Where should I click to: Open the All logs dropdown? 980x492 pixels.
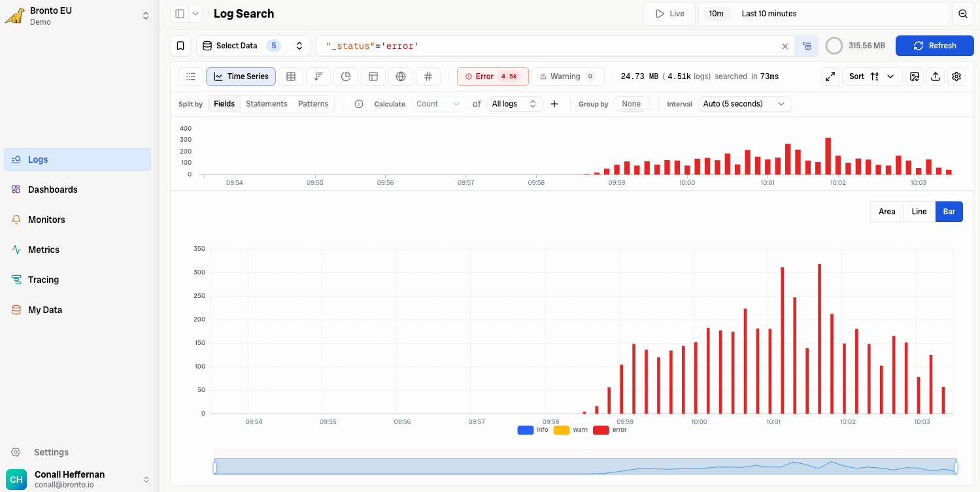[515, 104]
